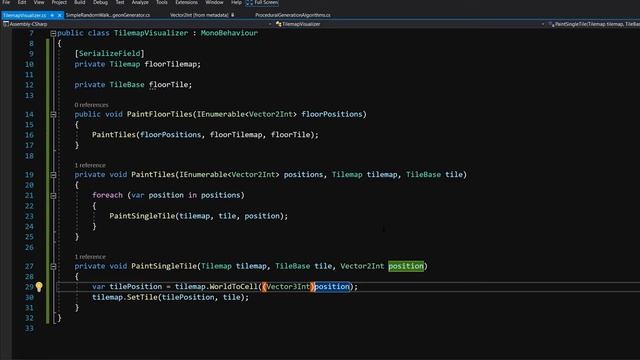Click the TilemapVisualizer class icon in navigation bar

[279, 24]
